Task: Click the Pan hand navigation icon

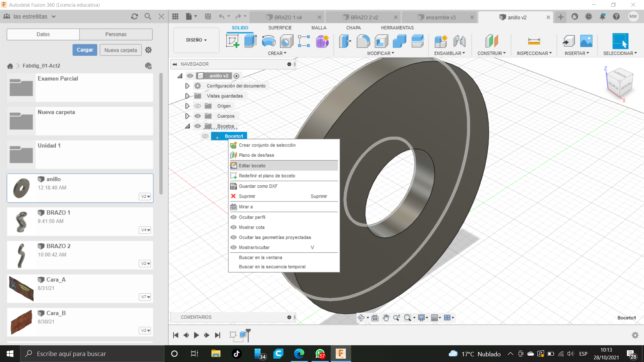Action: tap(386, 318)
